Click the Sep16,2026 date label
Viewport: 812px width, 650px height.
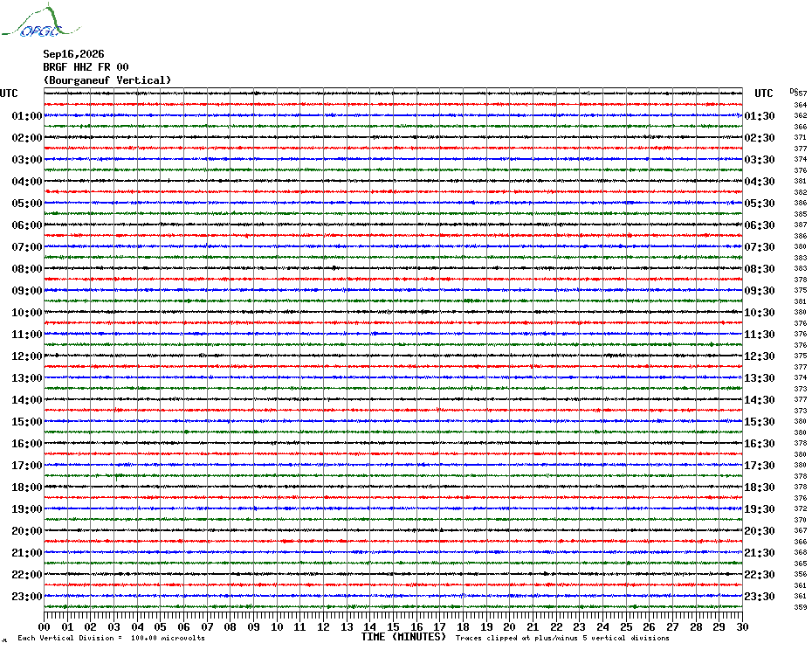73,54
